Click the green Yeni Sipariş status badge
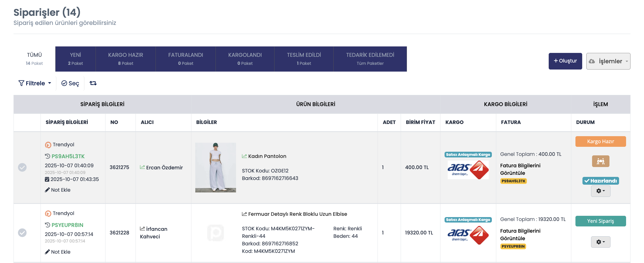This screenshot has width=644, height=263. (x=601, y=221)
